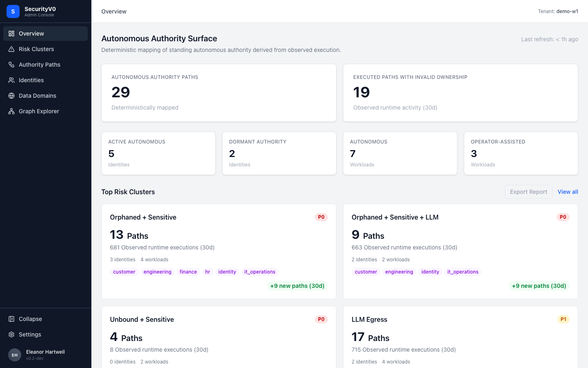Click engineering tag in Orphaned + Sensitive + LLM card

[399, 272]
